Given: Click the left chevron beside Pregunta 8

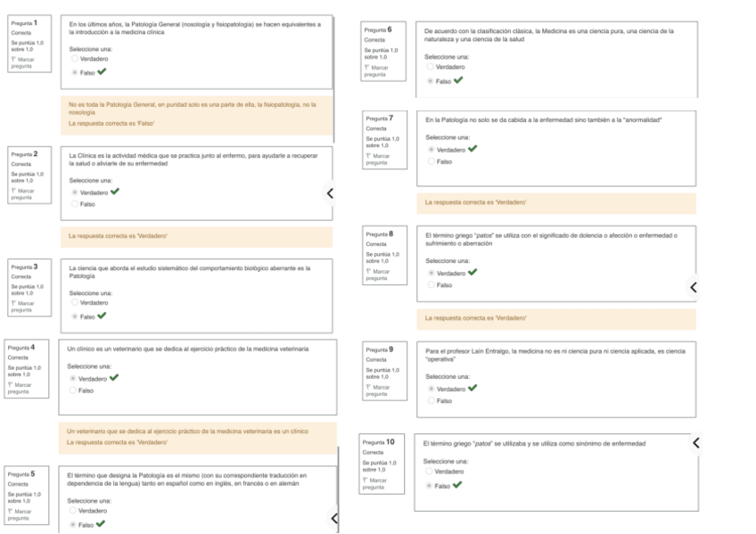Looking at the screenshot, I should click(x=694, y=287).
